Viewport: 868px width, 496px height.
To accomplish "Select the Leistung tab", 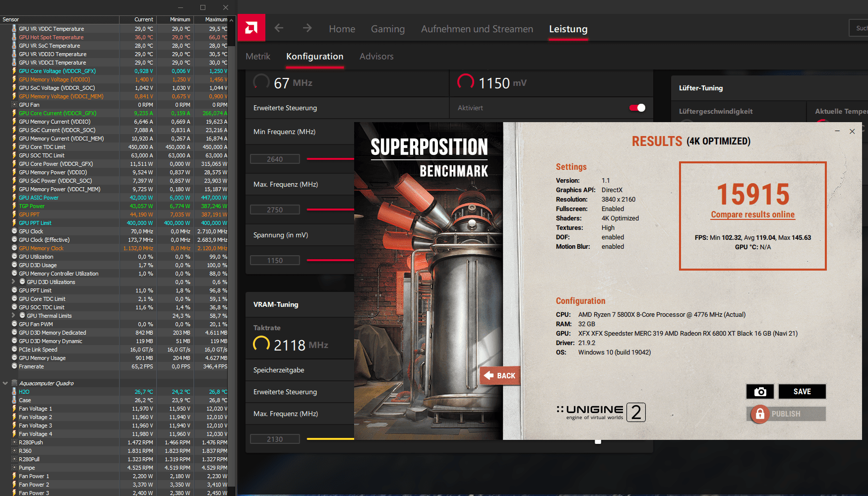I will [568, 29].
